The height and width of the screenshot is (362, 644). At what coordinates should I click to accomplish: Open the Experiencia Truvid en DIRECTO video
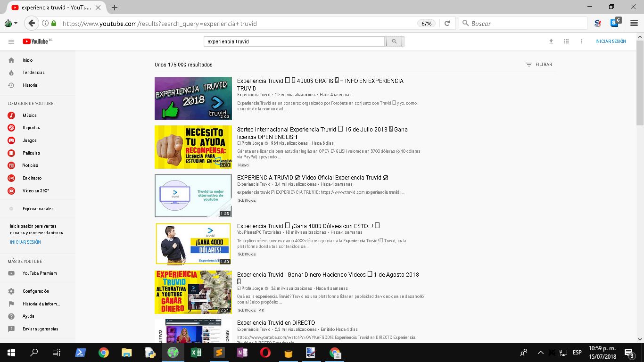click(x=276, y=323)
